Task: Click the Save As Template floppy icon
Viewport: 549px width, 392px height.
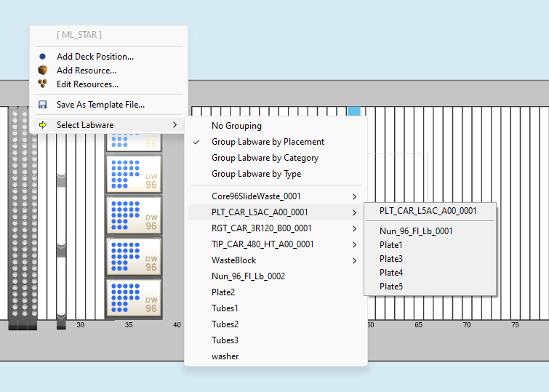Action: tap(42, 105)
